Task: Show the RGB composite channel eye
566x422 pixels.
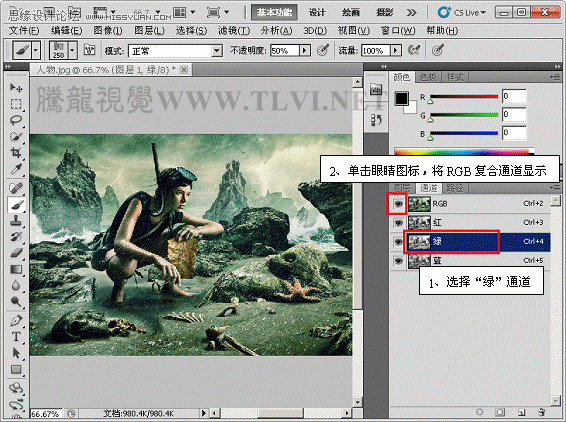Action: point(398,204)
